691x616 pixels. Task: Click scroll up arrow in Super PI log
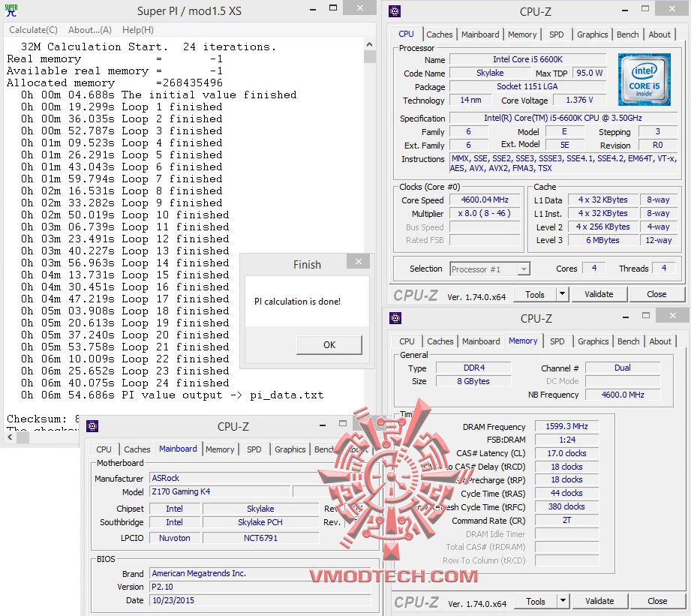[x=369, y=44]
